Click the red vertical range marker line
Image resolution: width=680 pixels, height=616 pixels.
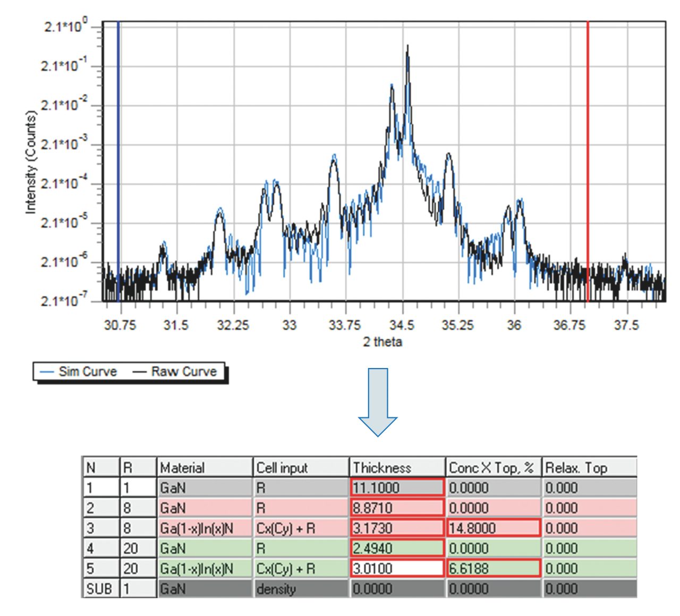(x=588, y=159)
